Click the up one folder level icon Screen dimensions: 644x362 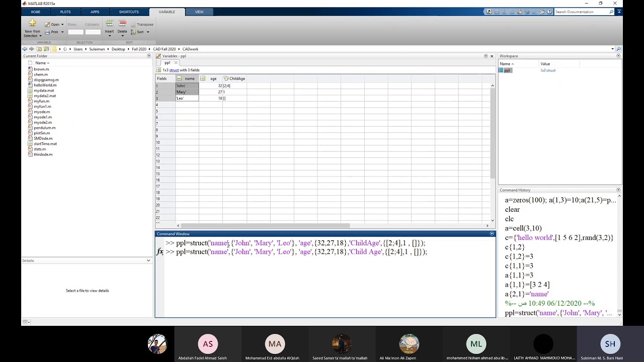[x=39, y=49]
